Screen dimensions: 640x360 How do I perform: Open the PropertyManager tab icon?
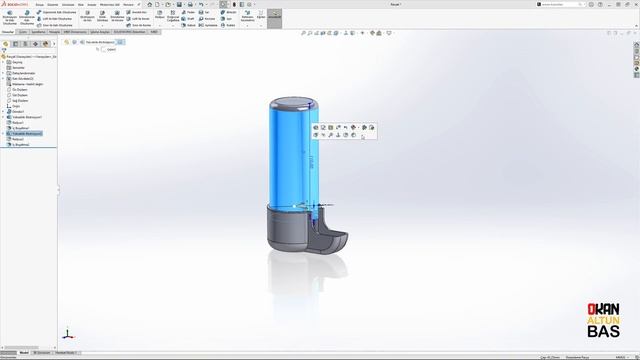point(16,44)
